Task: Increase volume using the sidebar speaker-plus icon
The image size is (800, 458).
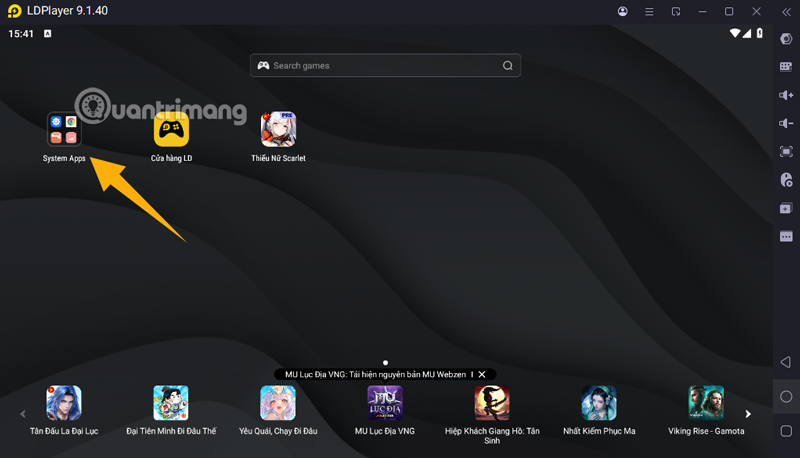Action: (x=786, y=95)
